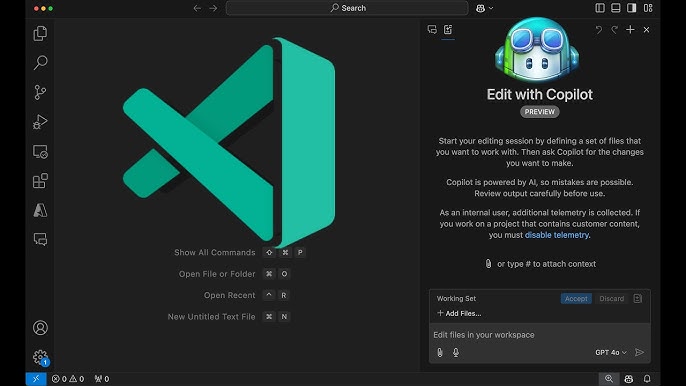Toggle the bottom panel layout button

click(616, 8)
